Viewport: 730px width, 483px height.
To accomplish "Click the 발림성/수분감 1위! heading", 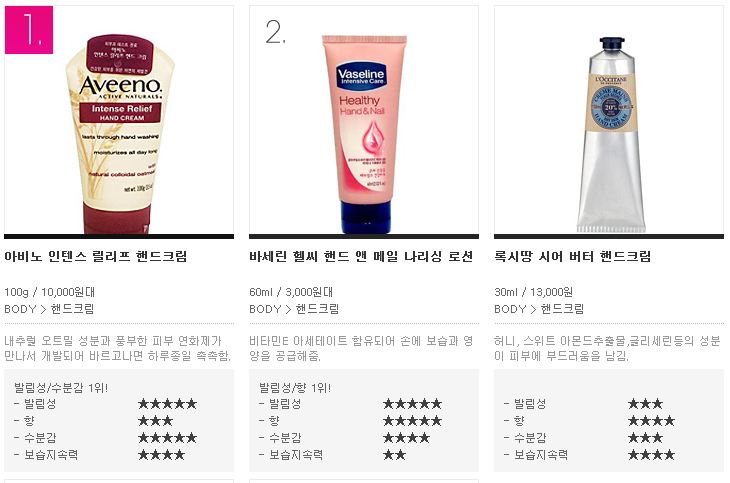I will point(61,388).
